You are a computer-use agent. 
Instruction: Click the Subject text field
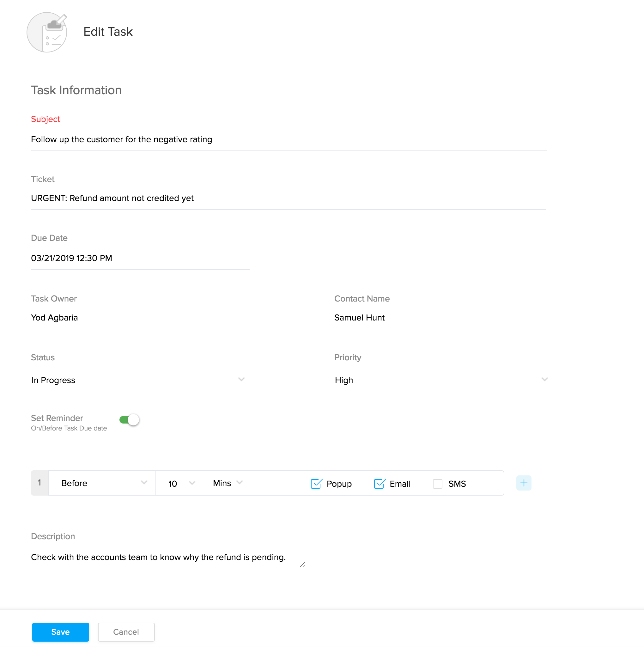tap(288, 139)
